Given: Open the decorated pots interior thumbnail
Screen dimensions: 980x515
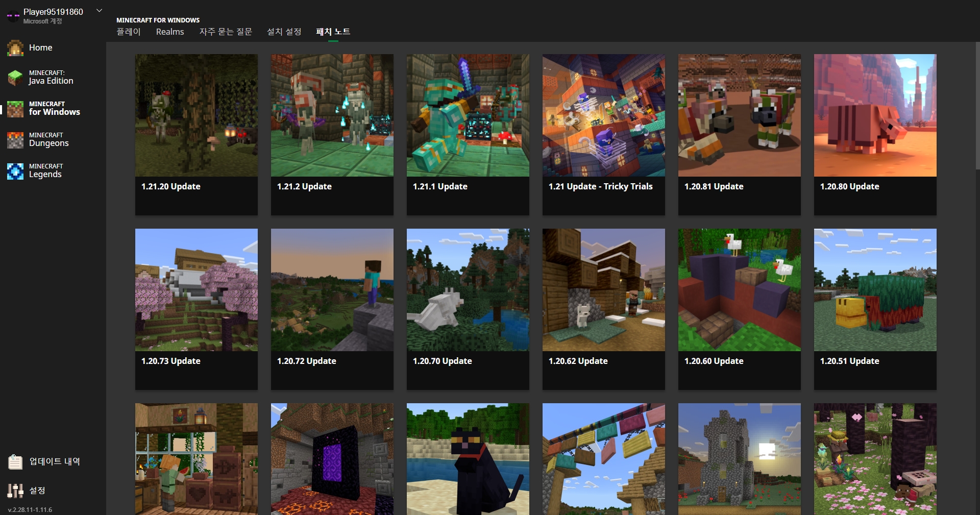Looking at the screenshot, I should (197, 459).
